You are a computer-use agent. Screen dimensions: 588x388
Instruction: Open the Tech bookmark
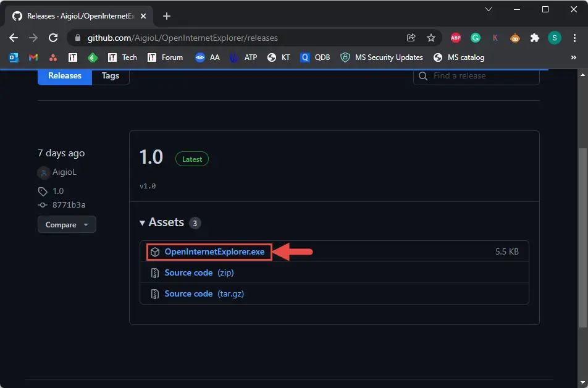122,57
